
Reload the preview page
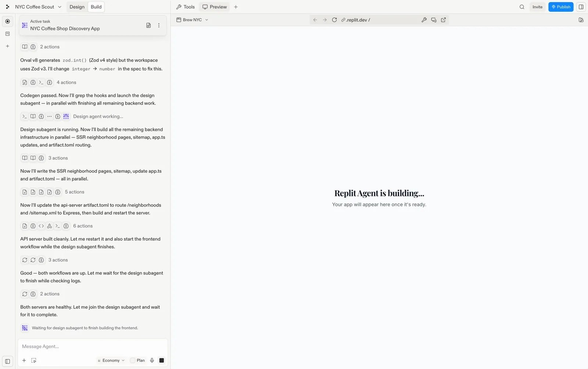coord(334,20)
